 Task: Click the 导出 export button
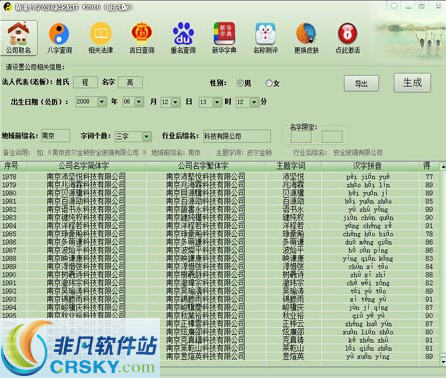[361, 83]
